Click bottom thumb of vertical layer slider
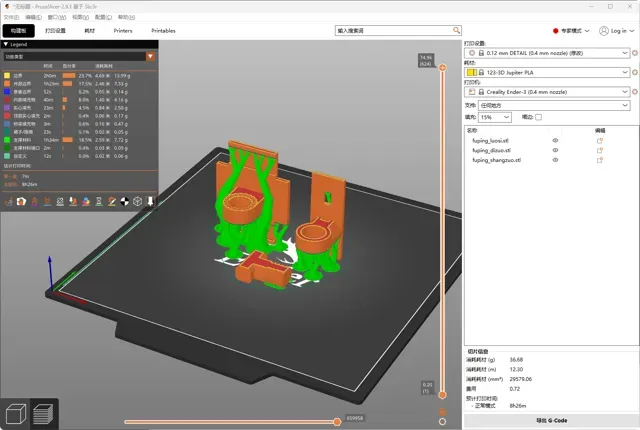The height and width of the screenshot is (430, 640). click(442, 395)
